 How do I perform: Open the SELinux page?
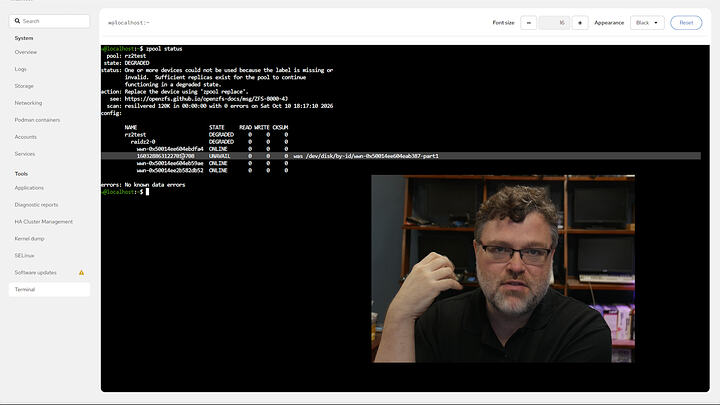point(24,256)
